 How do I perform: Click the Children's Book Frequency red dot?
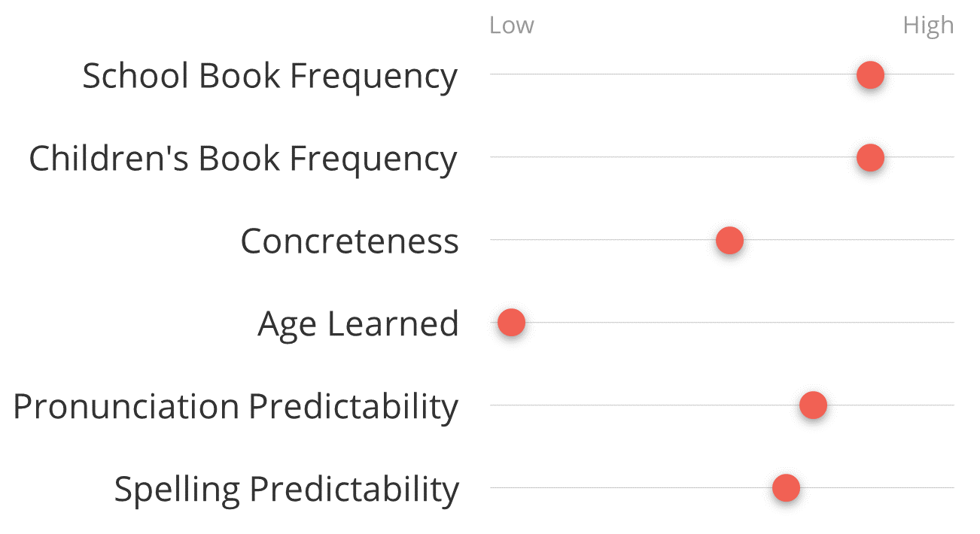point(870,158)
